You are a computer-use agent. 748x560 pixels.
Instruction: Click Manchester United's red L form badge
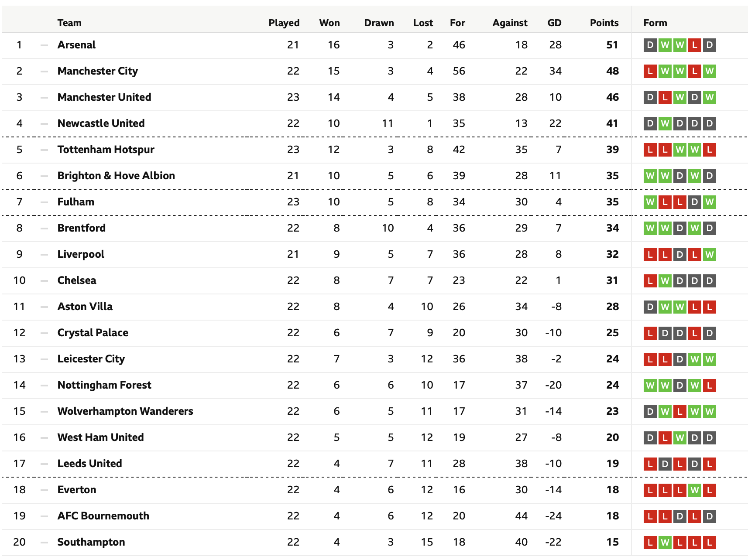coord(665,97)
